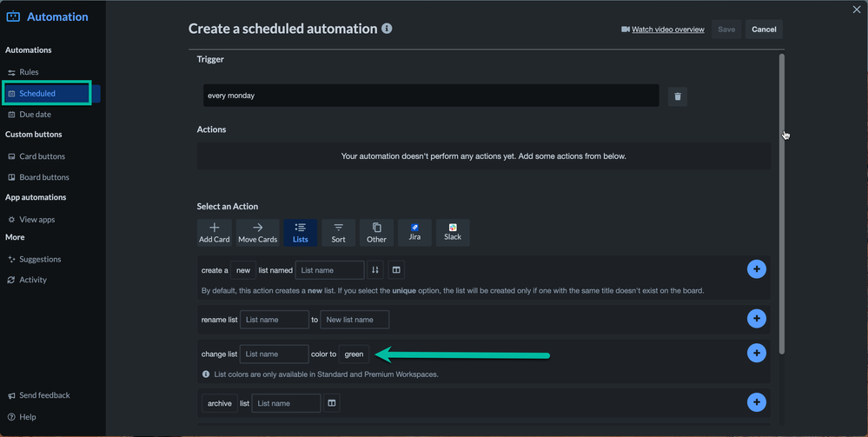The image size is (868, 437).
Task: Open Suggestions in sidebar
Action: pos(34,259)
